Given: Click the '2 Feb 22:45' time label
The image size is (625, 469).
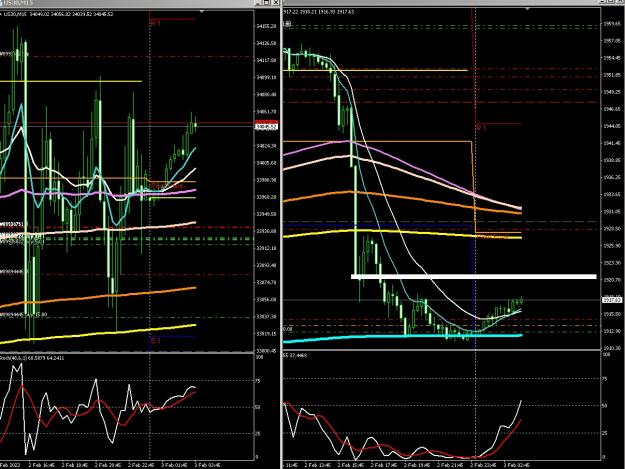Looking at the screenshot, I should coord(142,465).
